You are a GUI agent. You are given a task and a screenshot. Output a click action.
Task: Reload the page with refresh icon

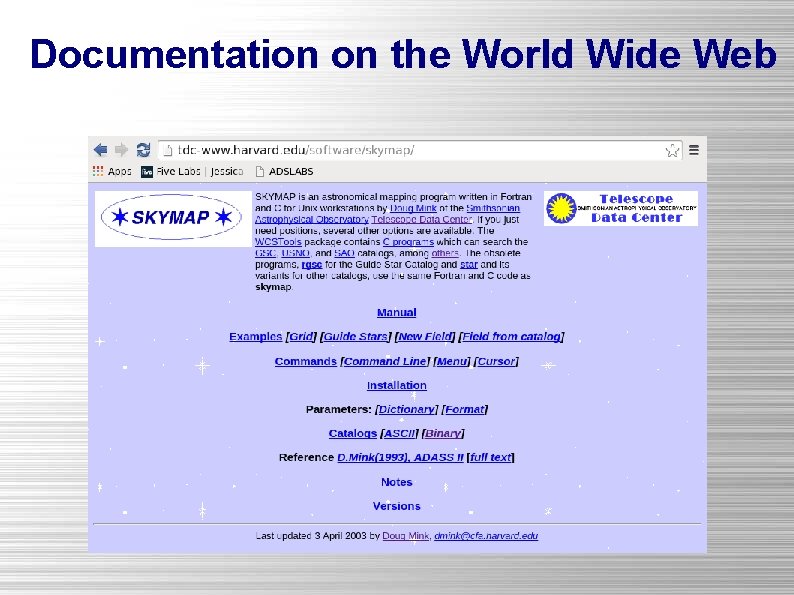[x=143, y=150]
